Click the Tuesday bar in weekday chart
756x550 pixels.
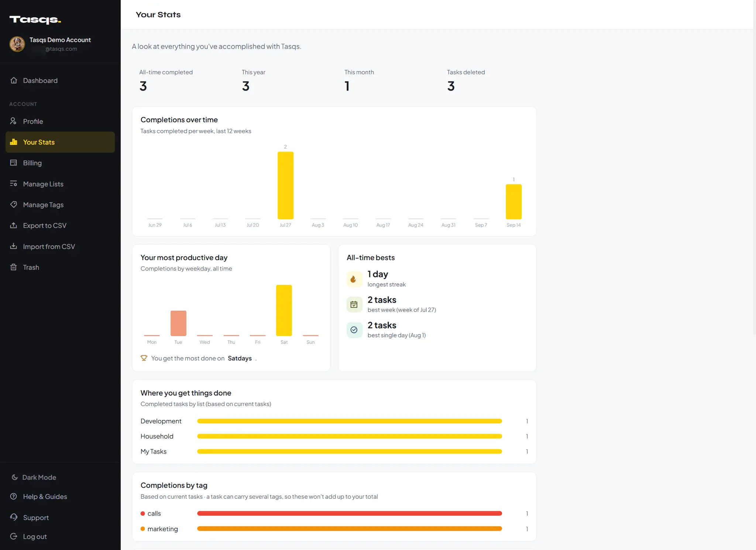click(178, 323)
